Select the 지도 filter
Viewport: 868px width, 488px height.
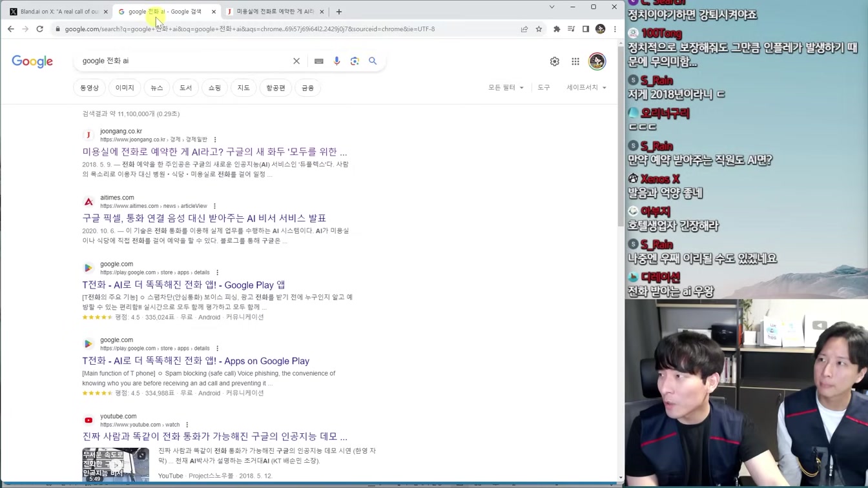[243, 88]
